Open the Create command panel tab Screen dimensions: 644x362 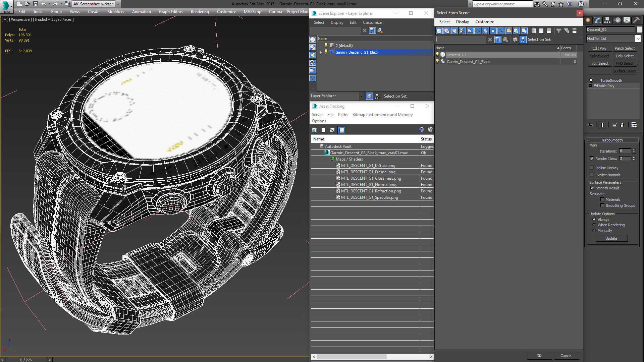(x=588, y=20)
